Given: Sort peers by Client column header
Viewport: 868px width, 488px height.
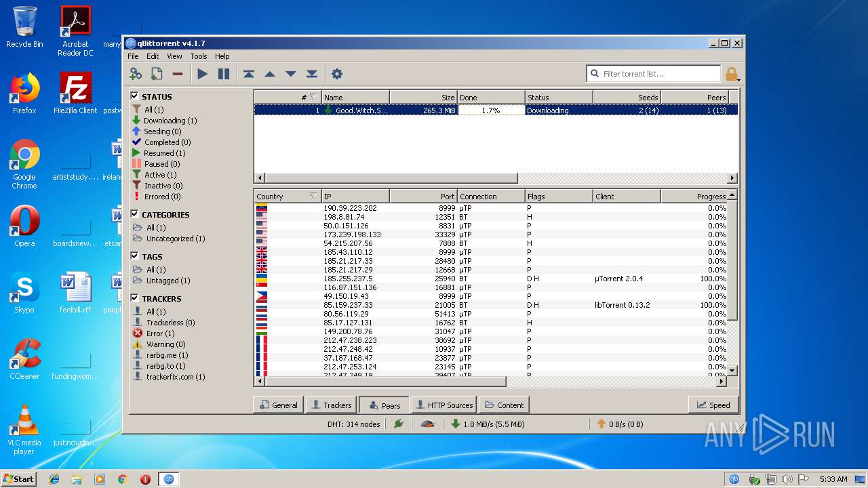Looking at the screenshot, I should click(627, 197).
